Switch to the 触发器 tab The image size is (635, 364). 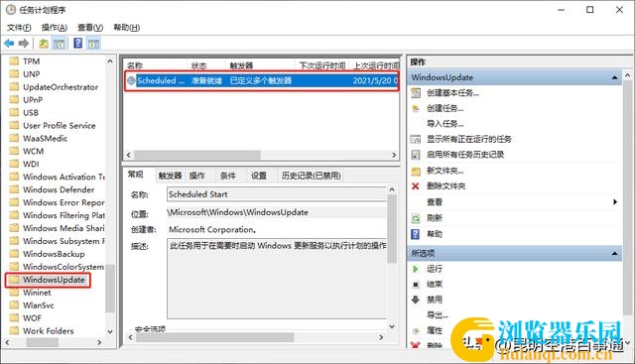(170, 176)
